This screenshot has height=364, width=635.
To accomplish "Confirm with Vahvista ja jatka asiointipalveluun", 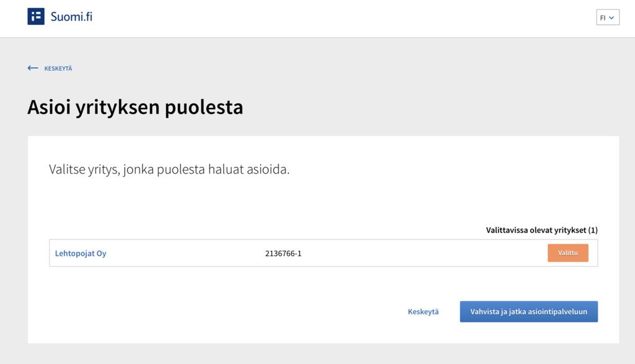I will 528,311.
